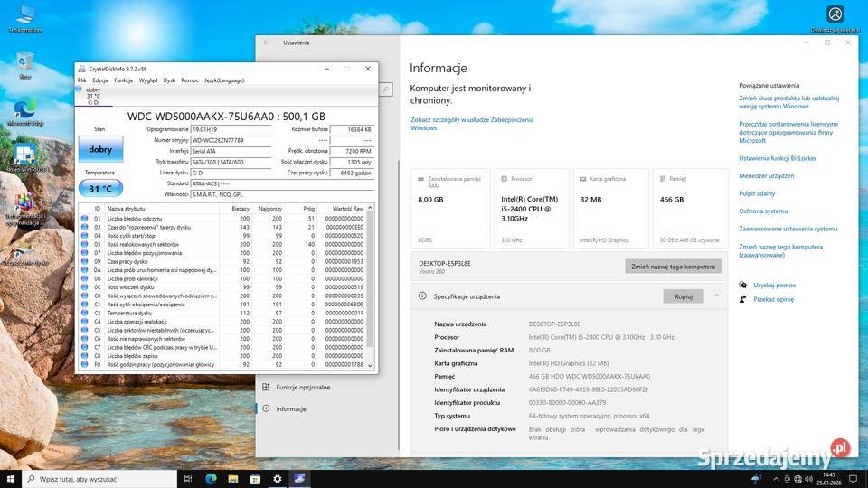Click the Kopiuj button

pos(684,296)
